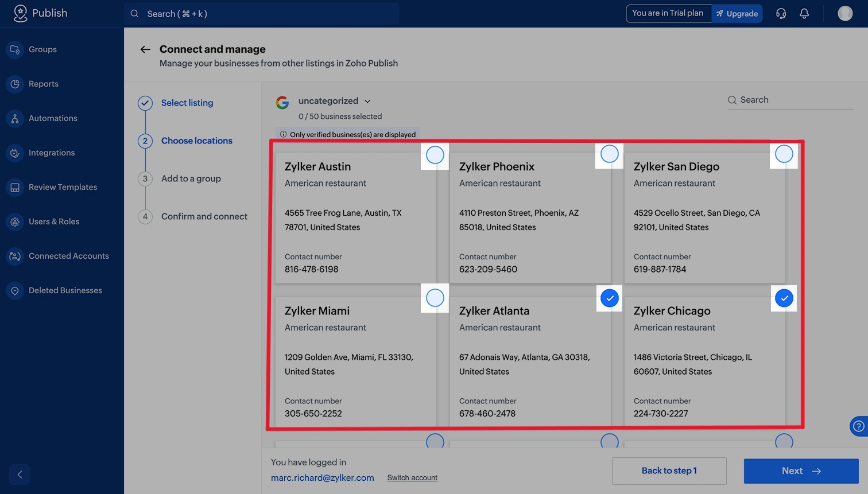Click the Next button
This screenshot has height=494, width=868.
click(800, 470)
